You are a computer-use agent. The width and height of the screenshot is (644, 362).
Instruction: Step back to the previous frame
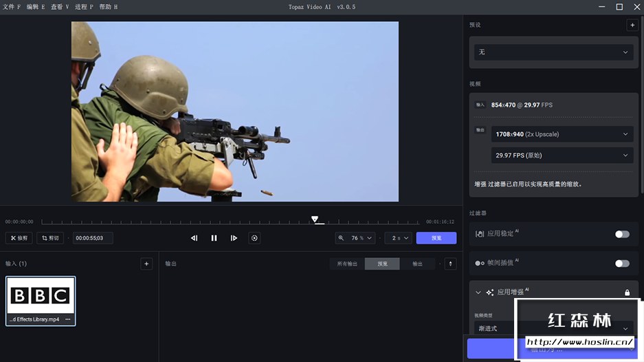click(x=194, y=238)
